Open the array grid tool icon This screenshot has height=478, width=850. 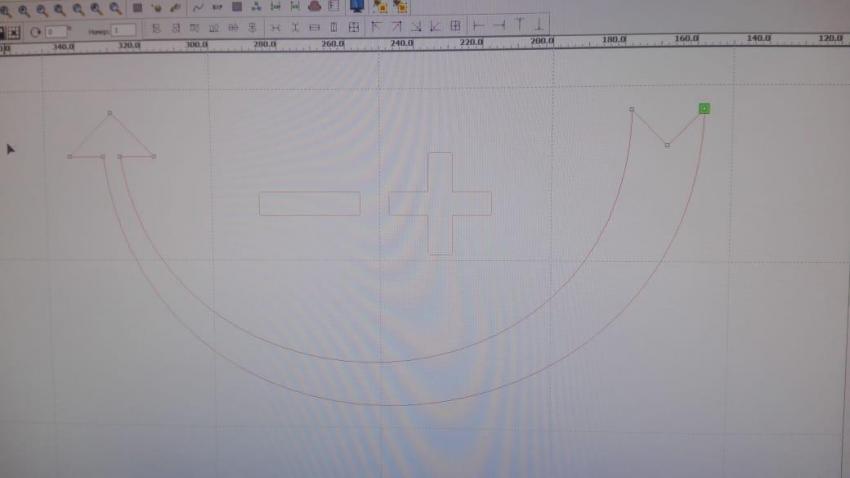237,7
